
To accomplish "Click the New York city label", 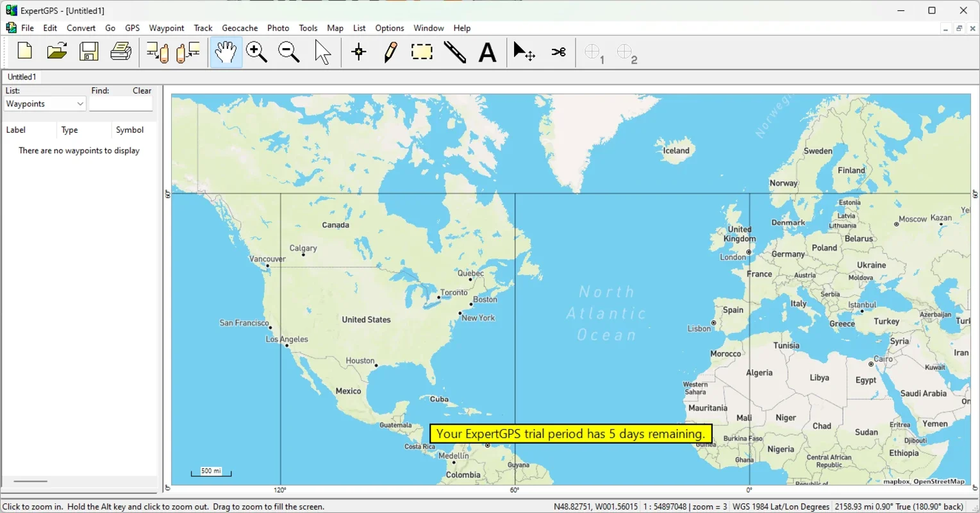I will tap(478, 318).
